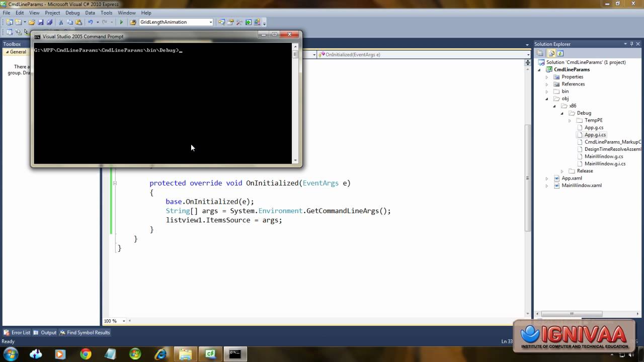Open the Edit menu
The image size is (644, 362).
tap(20, 13)
